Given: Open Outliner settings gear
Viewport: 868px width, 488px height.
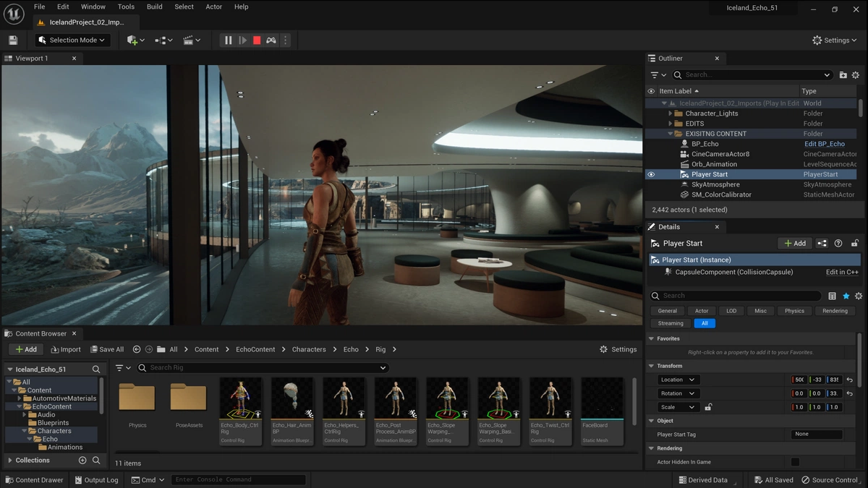Looking at the screenshot, I should [x=856, y=75].
